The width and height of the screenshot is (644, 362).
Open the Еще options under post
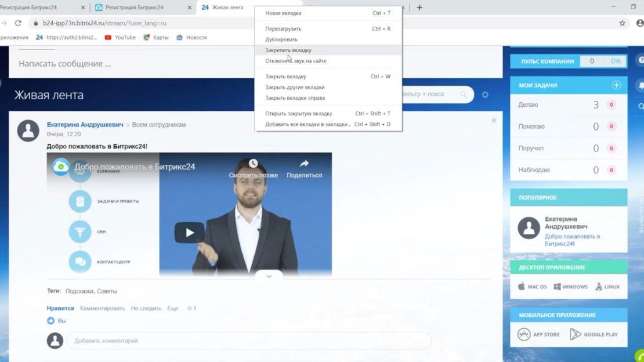tap(173, 308)
